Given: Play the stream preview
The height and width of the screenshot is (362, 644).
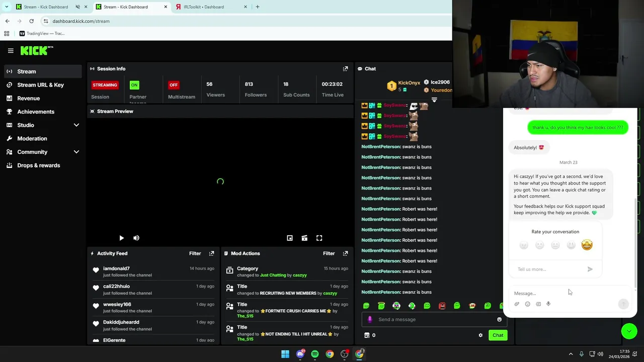Looking at the screenshot, I should click(121, 238).
